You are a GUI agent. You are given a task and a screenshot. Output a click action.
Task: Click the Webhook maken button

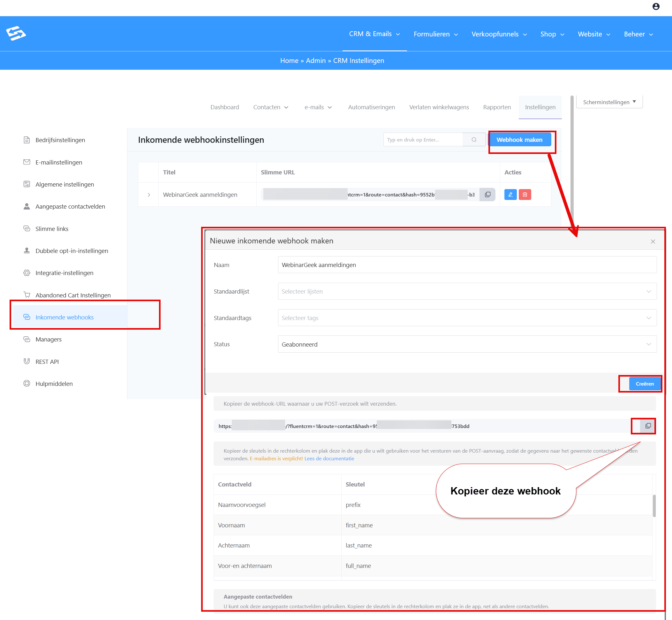(x=519, y=140)
